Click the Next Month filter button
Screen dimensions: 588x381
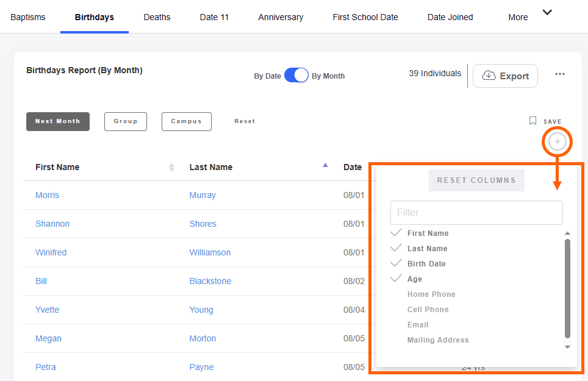click(x=57, y=121)
